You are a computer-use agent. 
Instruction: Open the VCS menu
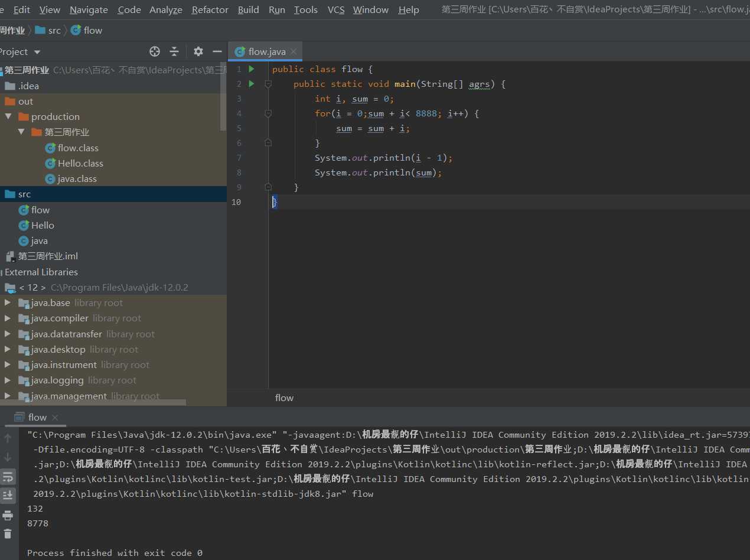(x=336, y=9)
